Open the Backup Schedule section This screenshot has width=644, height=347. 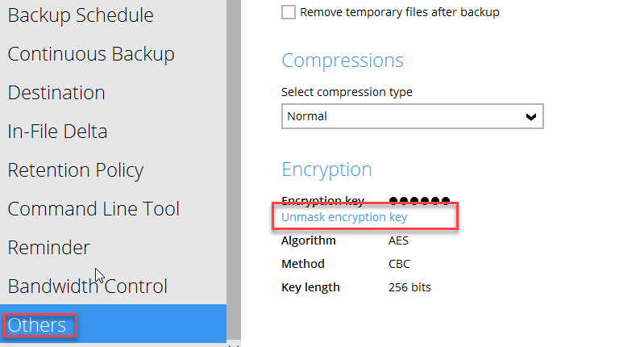coord(81,15)
